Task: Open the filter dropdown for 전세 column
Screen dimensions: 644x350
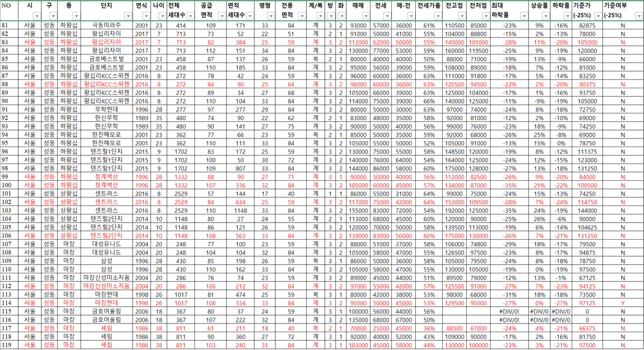Action: (x=387, y=16)
